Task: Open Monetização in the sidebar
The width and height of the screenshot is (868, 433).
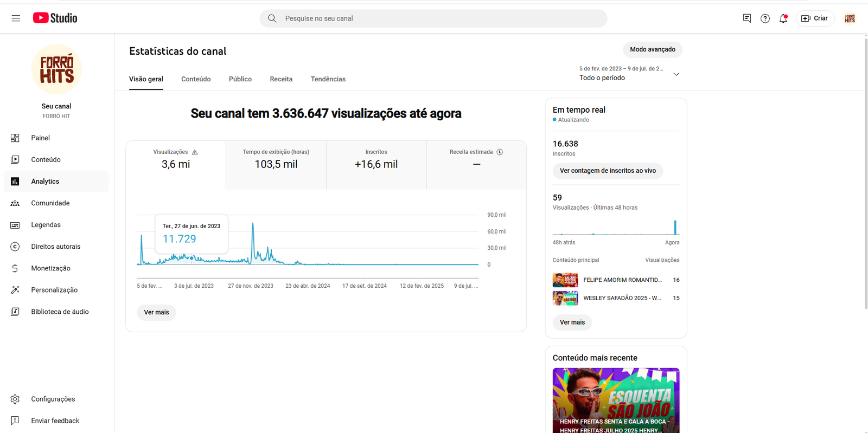Action: [56, 268]
